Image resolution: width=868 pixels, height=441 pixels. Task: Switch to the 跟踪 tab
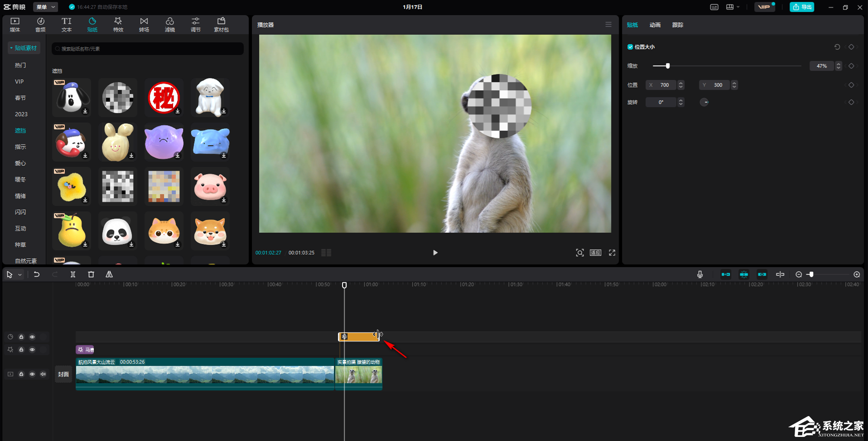677,25
